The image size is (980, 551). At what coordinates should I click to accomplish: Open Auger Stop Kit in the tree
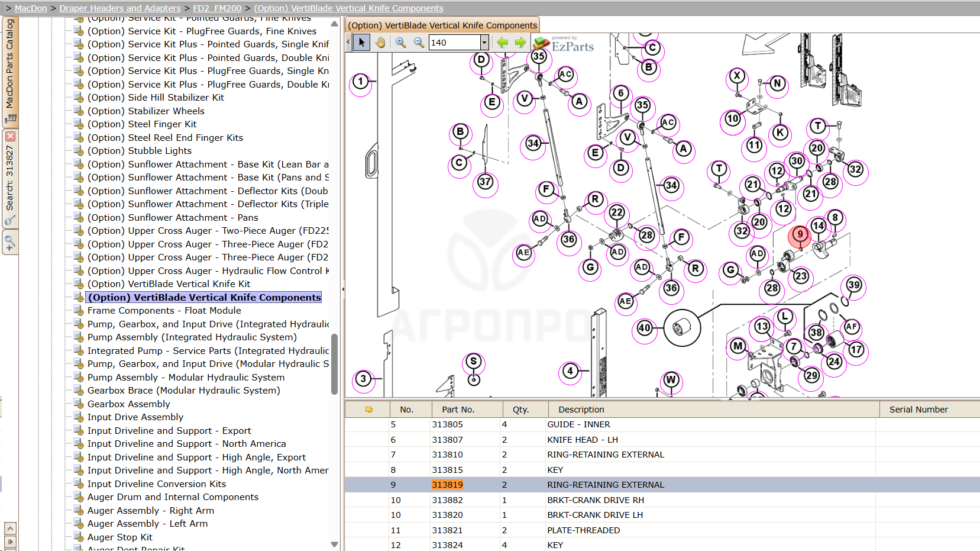(x=120, y=537)
